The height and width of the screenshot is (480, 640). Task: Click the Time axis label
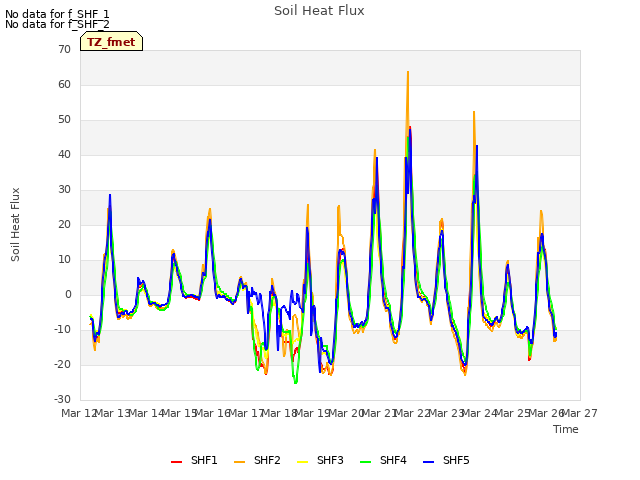566,429
